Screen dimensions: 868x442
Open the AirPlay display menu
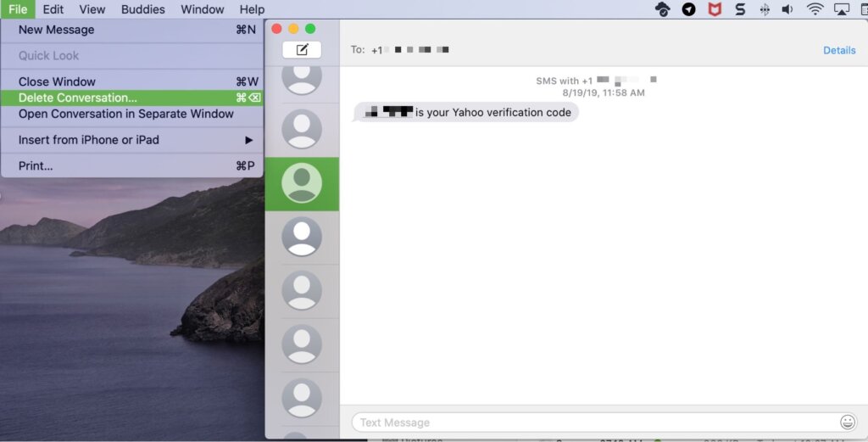[842, 8]
